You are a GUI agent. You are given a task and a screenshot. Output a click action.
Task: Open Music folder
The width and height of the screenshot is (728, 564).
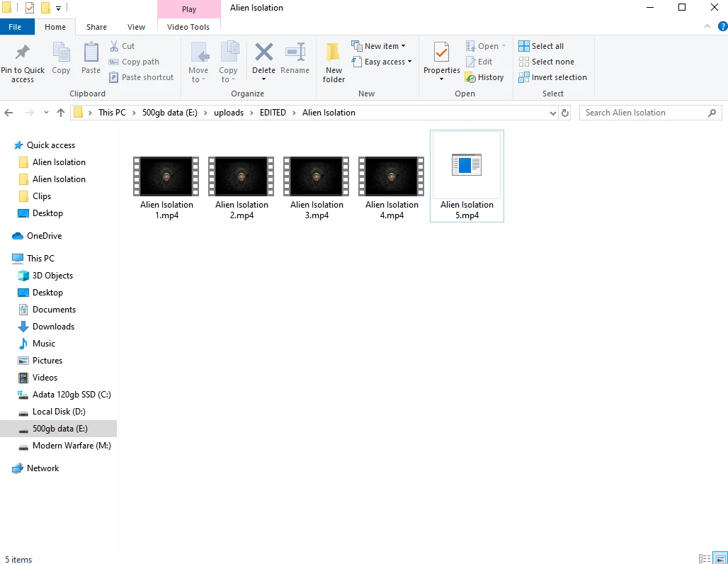point(37,344)
